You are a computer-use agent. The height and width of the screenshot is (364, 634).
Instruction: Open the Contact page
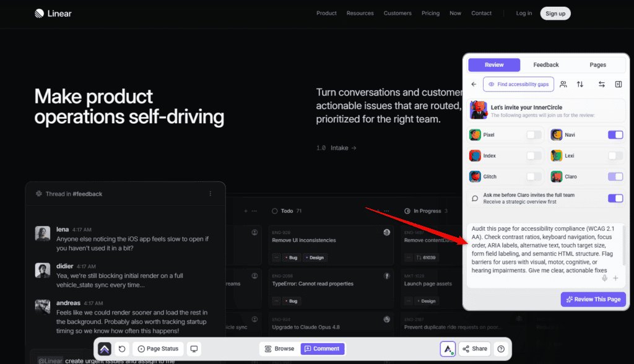click(481, 14)
